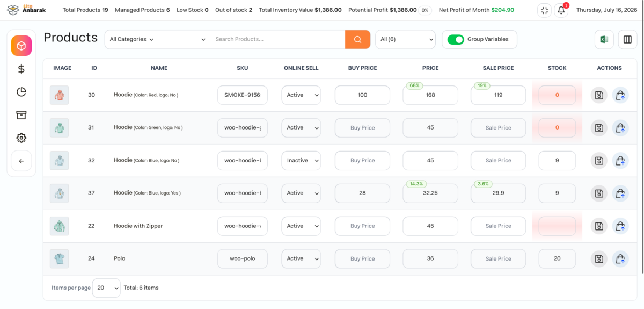Save the Hoodie with Zipper row
The image size is (644, 309).
coord(599,226)
